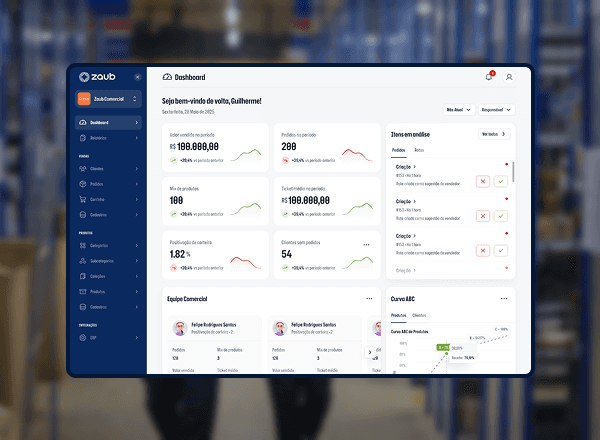Click the first Felipe Rodrigues Santos avatar
This screenshot has width=600, height=440.
click(x=180, y=328)
